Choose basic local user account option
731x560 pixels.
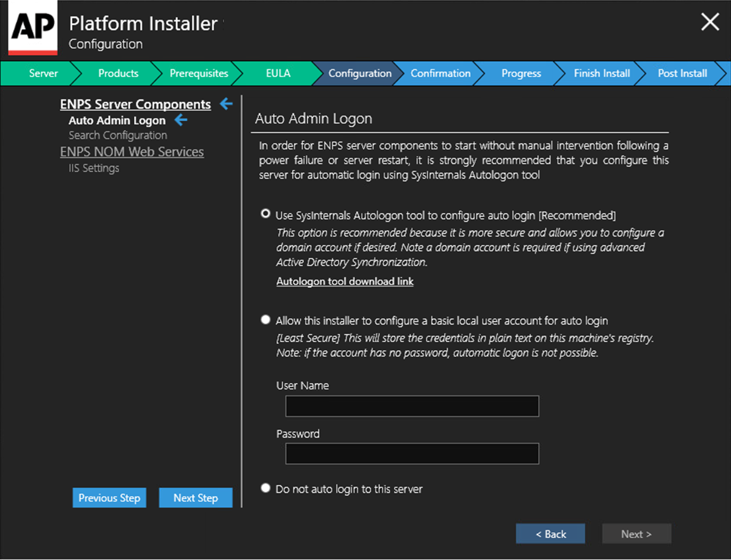pos(265,320)
